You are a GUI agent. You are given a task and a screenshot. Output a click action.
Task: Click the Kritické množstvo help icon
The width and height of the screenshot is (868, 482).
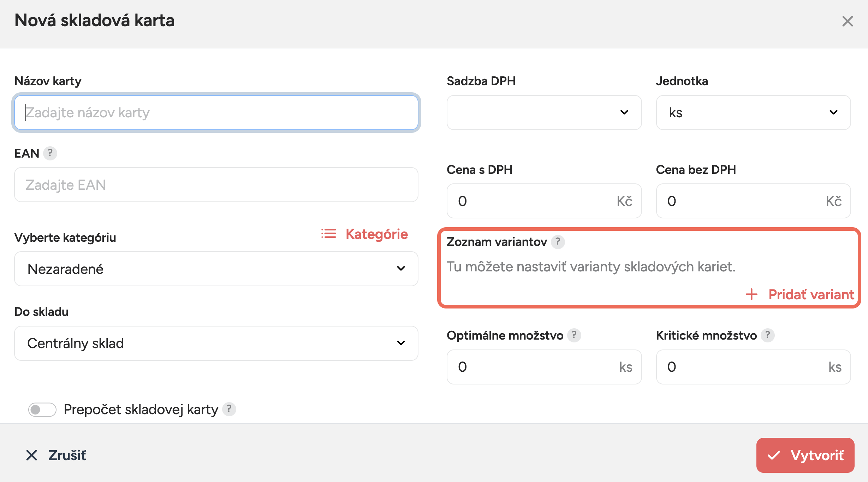point(767,335)
